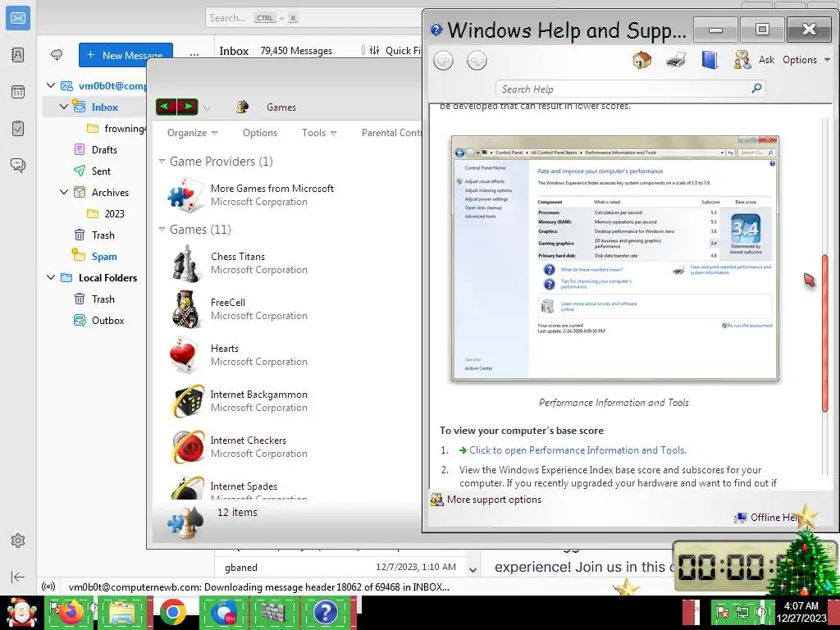Select the Chess Titans game icon

[186, 263]
